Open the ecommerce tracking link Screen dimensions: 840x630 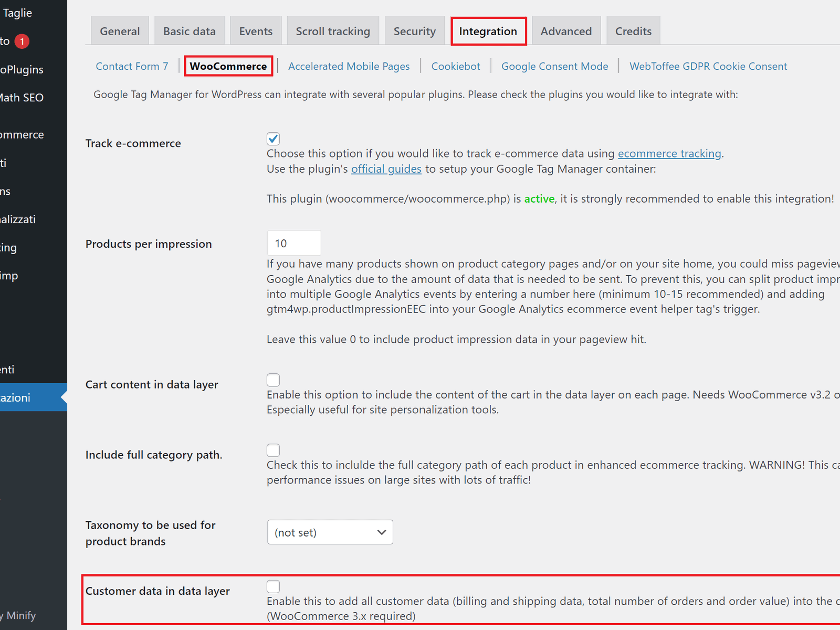pyautogui.click(x=669, y=154)
